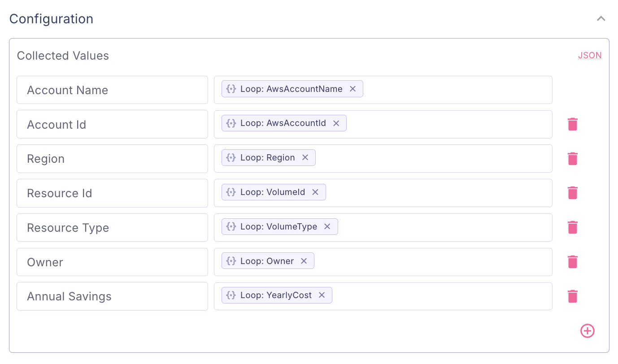Add a new collected value row
This screenshot has width=618, height=364.
click(x=587, y=331)
